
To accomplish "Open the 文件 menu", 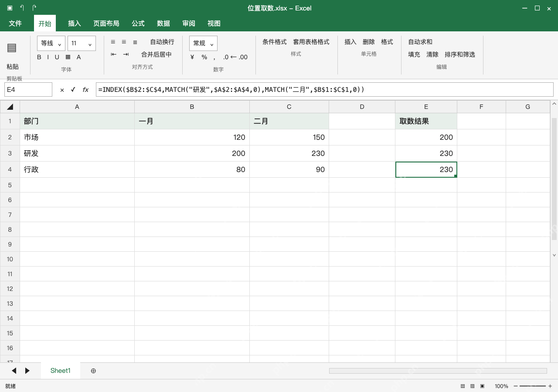I will point(15,23).
